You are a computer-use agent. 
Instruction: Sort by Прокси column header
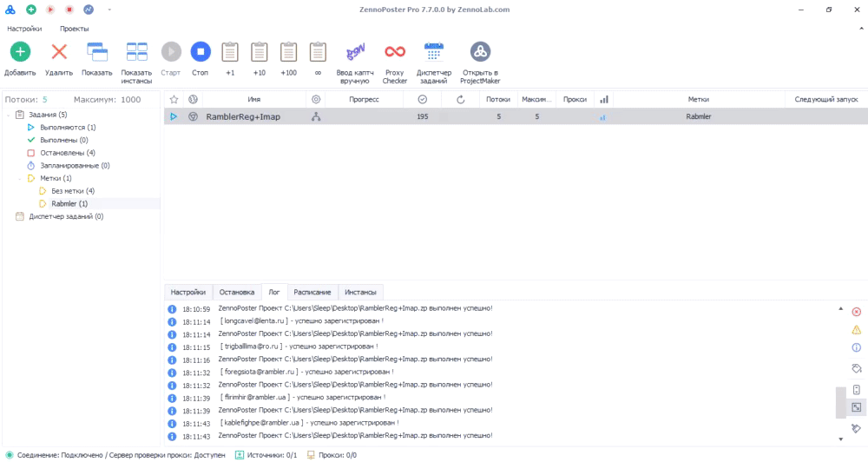[x=575, y=99]
